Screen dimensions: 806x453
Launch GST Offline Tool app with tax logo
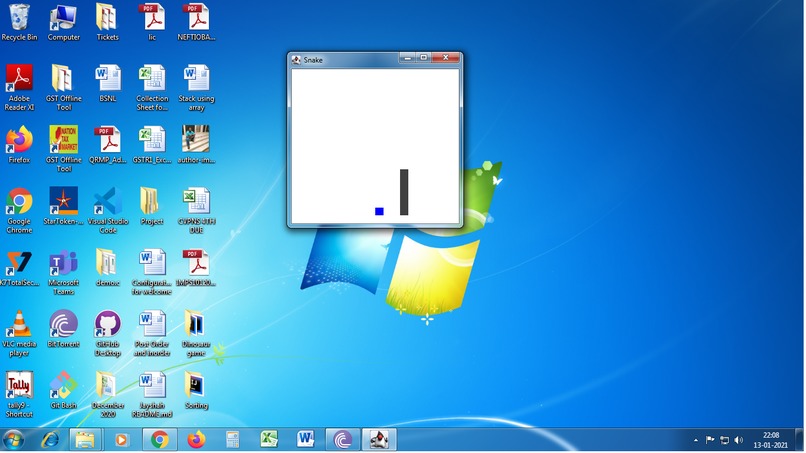pos(64,149)
